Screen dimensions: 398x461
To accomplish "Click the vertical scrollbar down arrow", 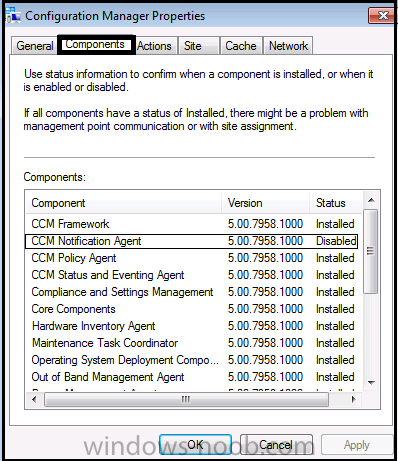I will click(x=371, y=383).
